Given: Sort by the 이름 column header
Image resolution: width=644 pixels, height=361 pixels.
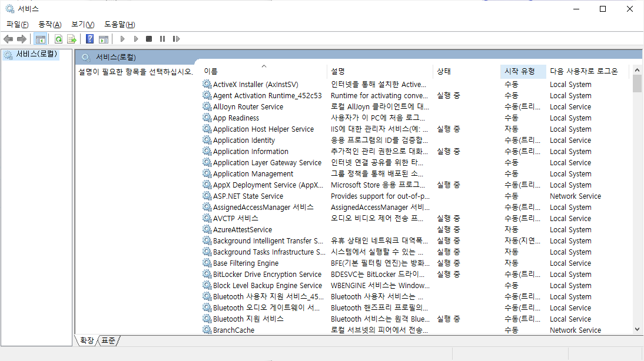Looking at the screenshot, I should [264, 71].
